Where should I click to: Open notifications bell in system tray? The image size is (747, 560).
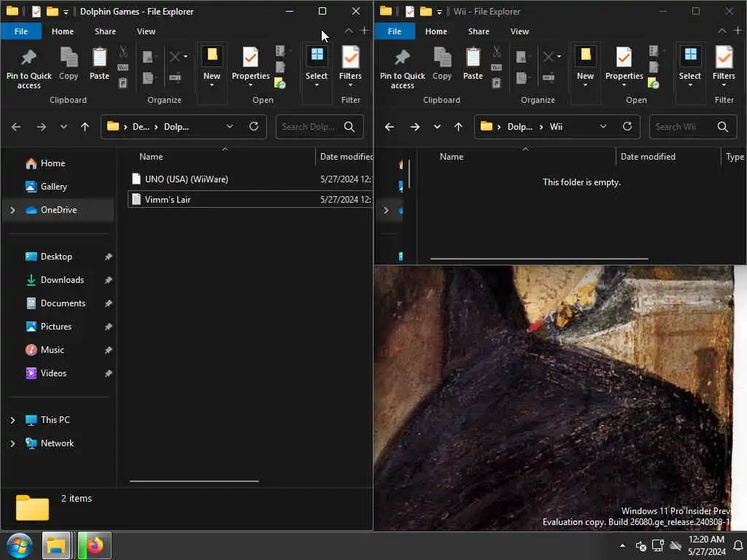tap(738, 545)
